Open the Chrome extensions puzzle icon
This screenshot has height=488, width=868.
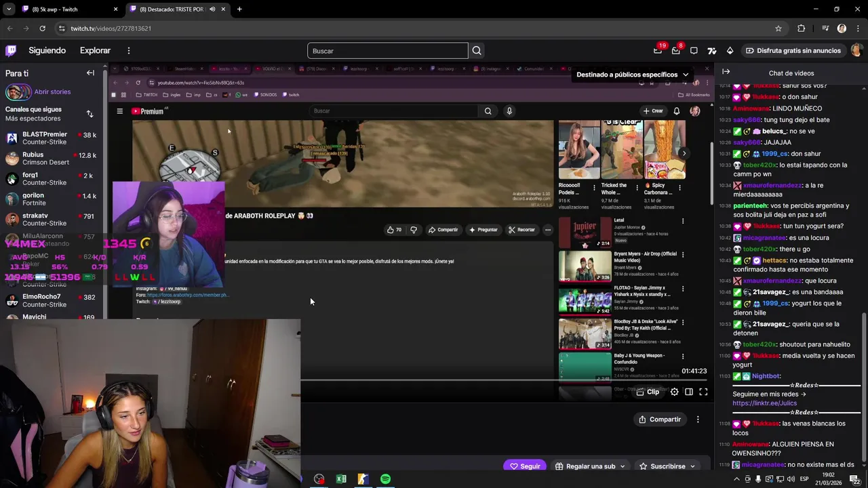coord(801,28)
